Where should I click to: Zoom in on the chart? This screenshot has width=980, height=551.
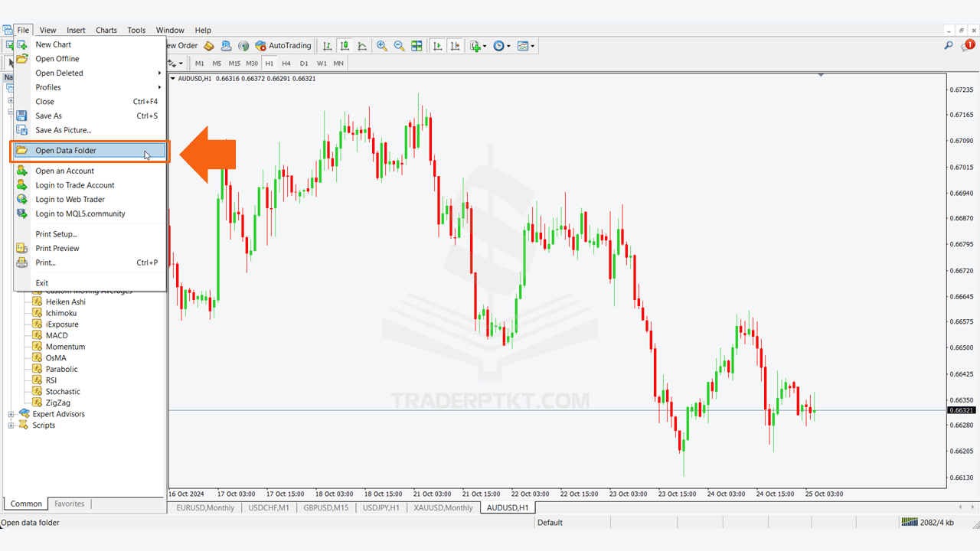[x=381, y=46]
